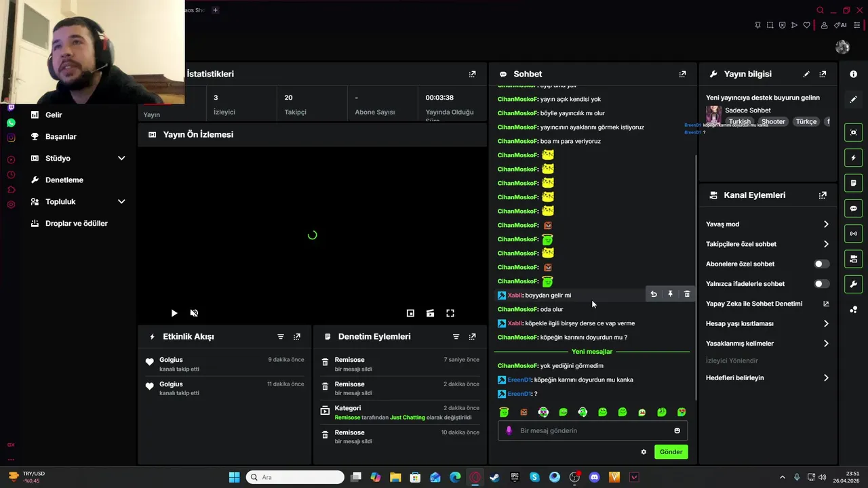Reply to Xabil's 'boyydan gelir mi' message

654,294
